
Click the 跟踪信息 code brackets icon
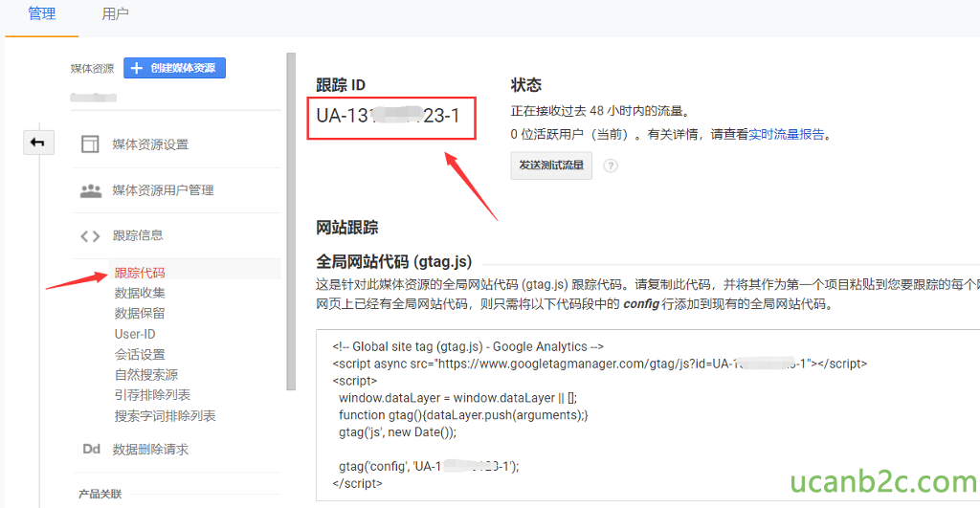(x=90, y=236)
